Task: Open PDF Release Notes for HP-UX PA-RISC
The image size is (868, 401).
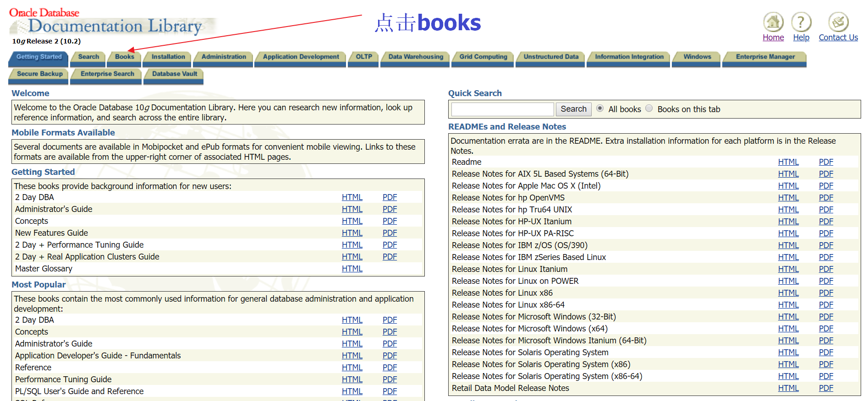Action: (x=826, y=233)
